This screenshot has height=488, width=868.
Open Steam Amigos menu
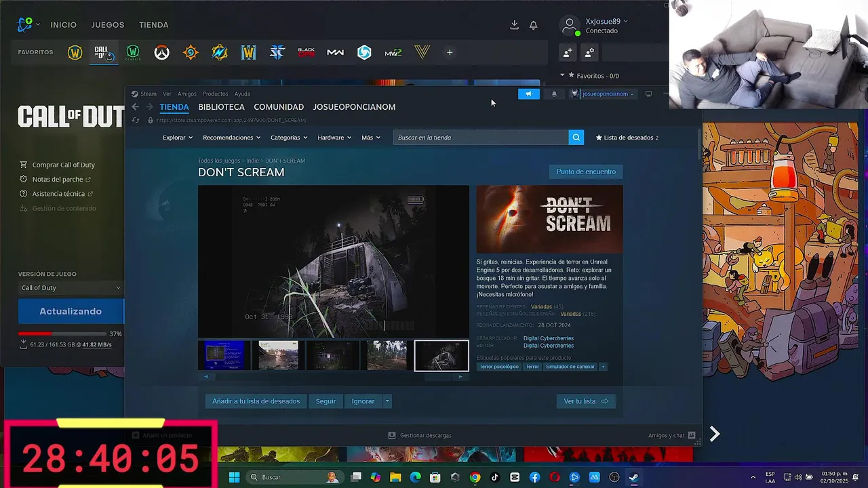pyautogui.click(x=187, y=94)
